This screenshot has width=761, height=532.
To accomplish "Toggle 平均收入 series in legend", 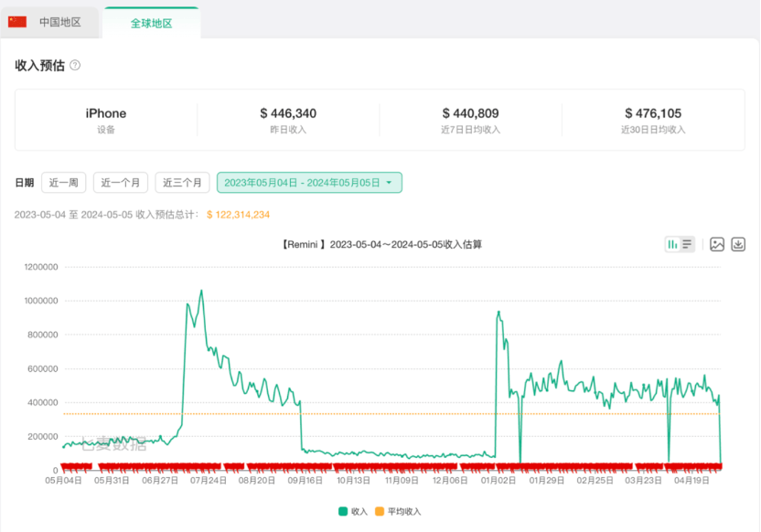I will pos(398,512).
